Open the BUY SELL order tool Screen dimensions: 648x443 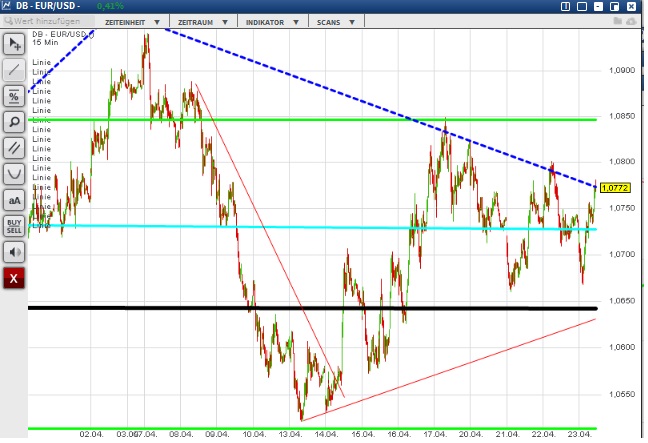(x=14, y=226)
